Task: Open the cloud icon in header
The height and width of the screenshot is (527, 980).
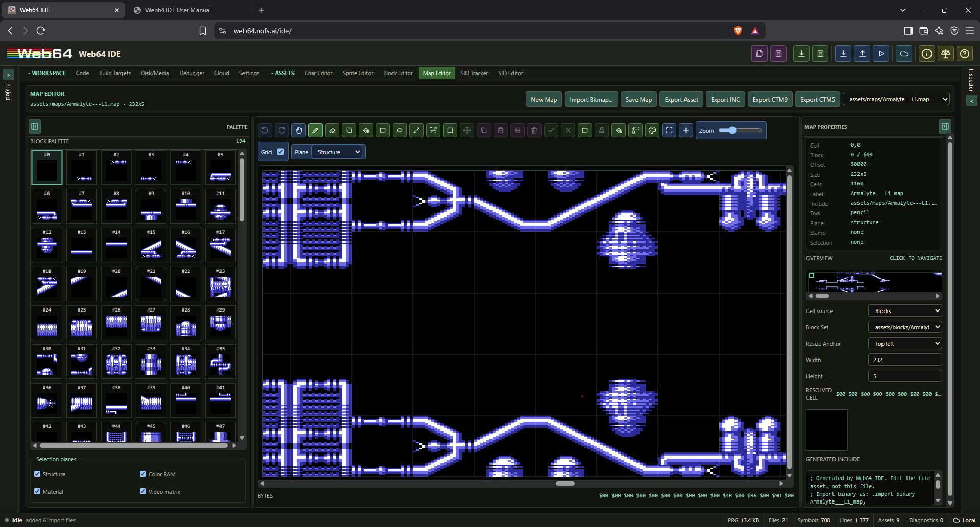Action: click(x=904, y=54)
